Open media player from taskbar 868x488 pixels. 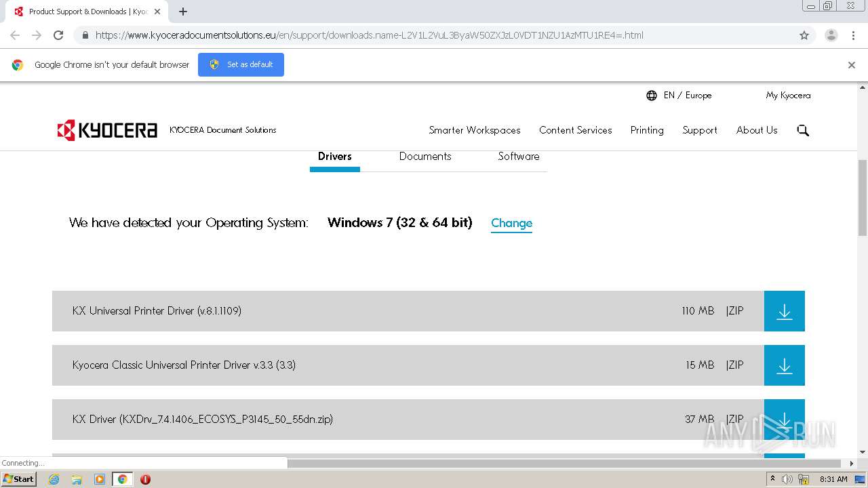click(100, 479)
